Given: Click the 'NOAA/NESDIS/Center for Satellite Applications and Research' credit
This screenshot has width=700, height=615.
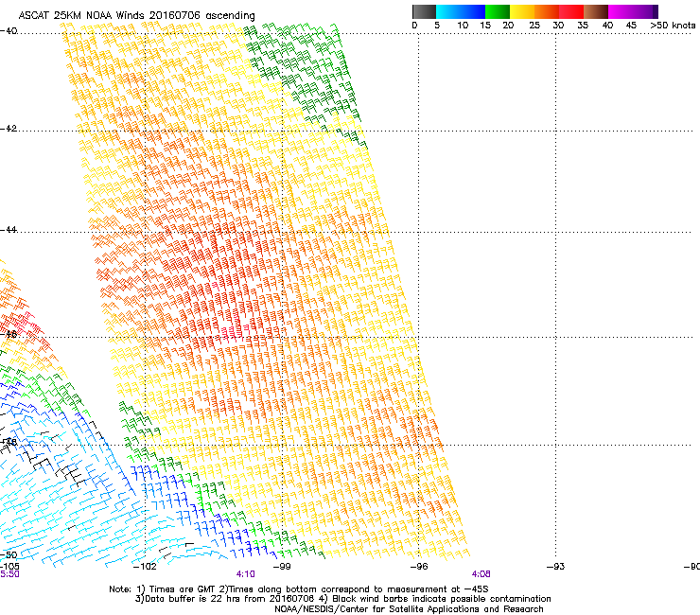Looking at the screenshot, I should click(409, 609).
